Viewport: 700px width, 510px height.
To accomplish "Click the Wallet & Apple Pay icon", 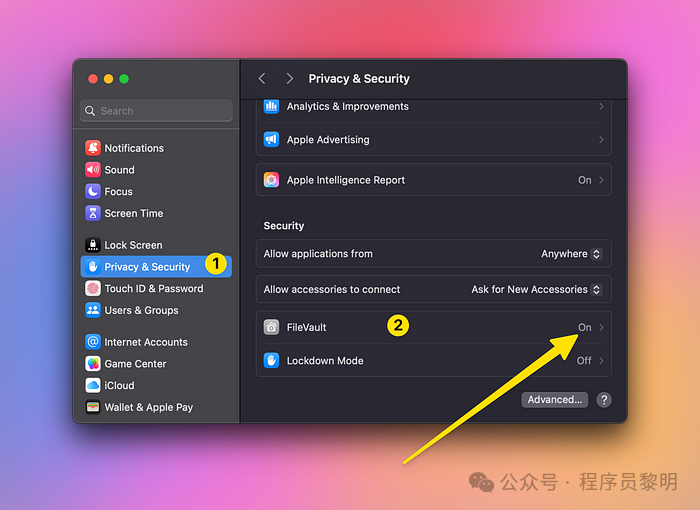I will click(93, 407).
